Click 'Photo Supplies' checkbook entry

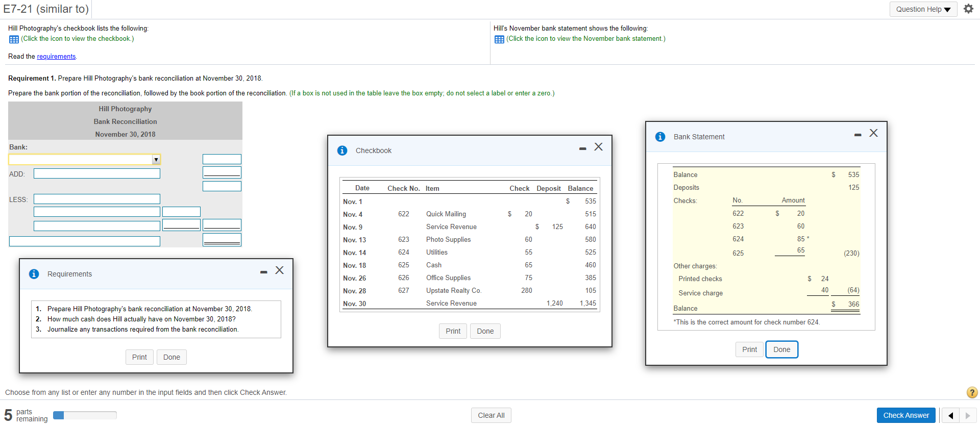point(449,240)
